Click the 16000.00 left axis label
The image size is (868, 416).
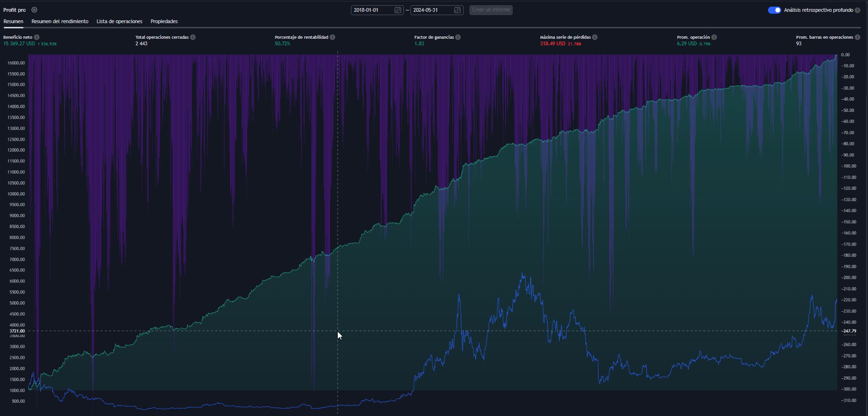17,63
